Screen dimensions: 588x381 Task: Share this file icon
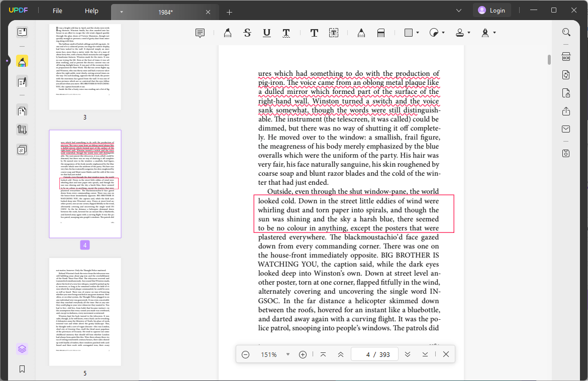click(566, 111)
